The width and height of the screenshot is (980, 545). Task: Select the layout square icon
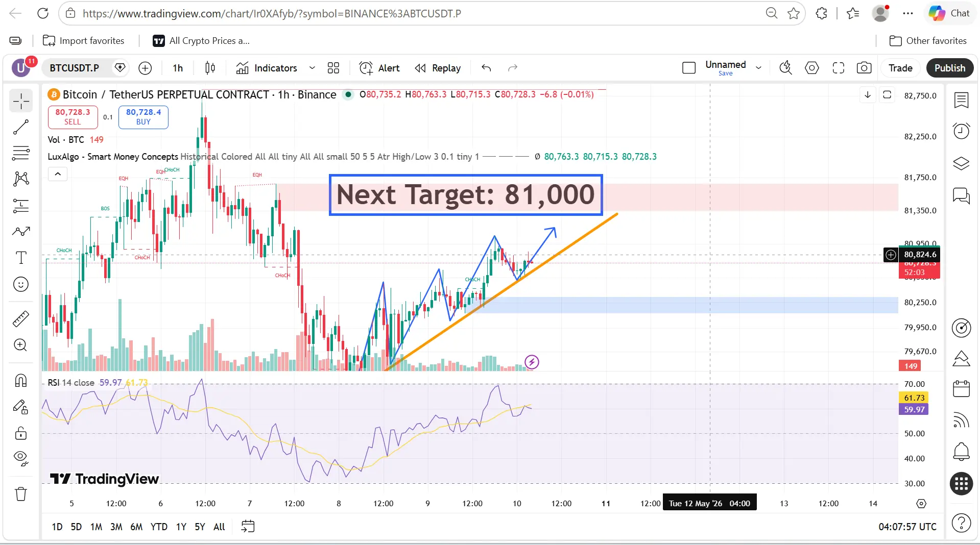[x=689, y=68]
